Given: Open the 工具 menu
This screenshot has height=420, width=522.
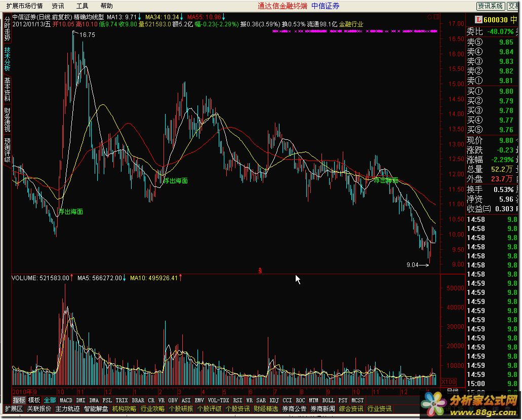Looking at the screenshot, I should click(x=82, y=6).
